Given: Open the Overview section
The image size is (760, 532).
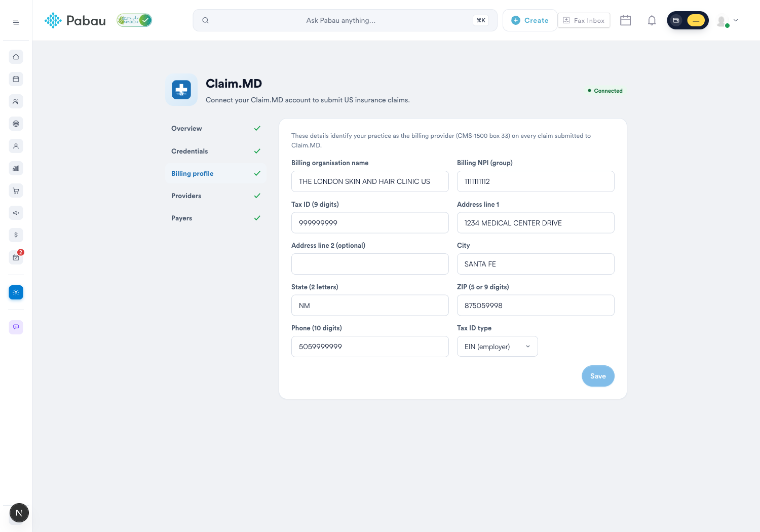Looking at the screenshot, I should coord(216,129).
